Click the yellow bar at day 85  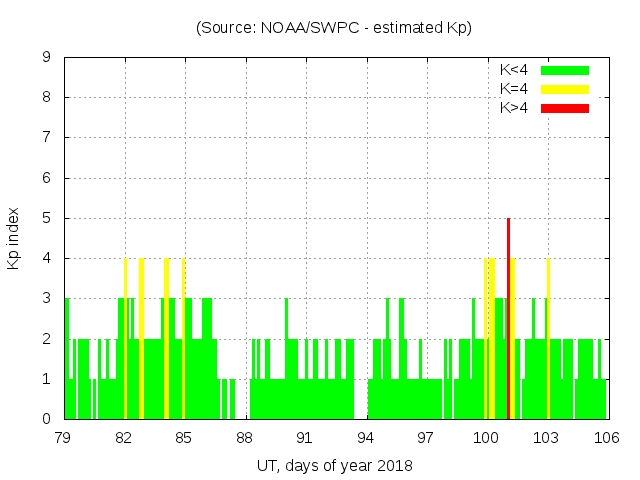tap(184, 338)
